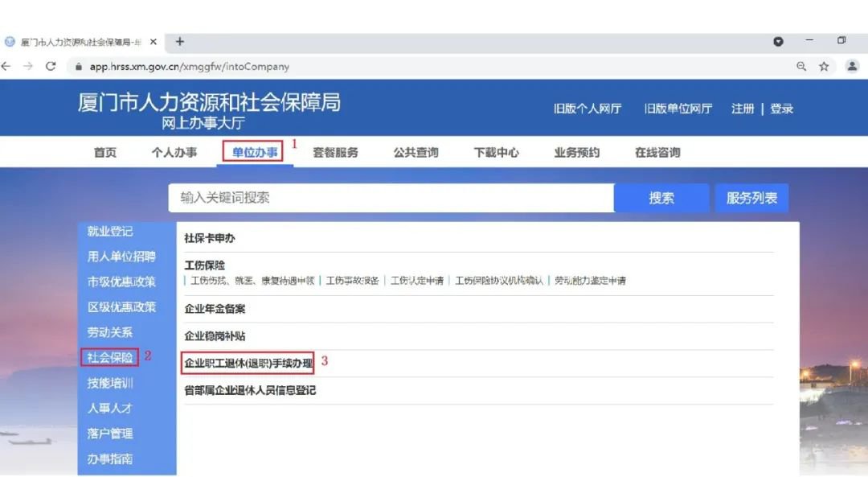The height and width of the screenshot is (477, 868).
Task: Open the 套餐服务 navigation tab
Action: 335,152
